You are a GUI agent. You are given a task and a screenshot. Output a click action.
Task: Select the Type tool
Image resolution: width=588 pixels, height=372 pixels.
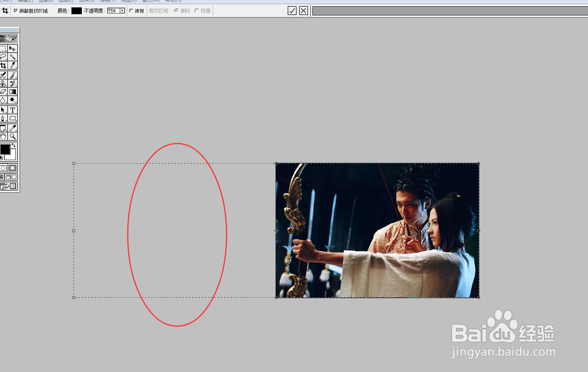point(13,110)
